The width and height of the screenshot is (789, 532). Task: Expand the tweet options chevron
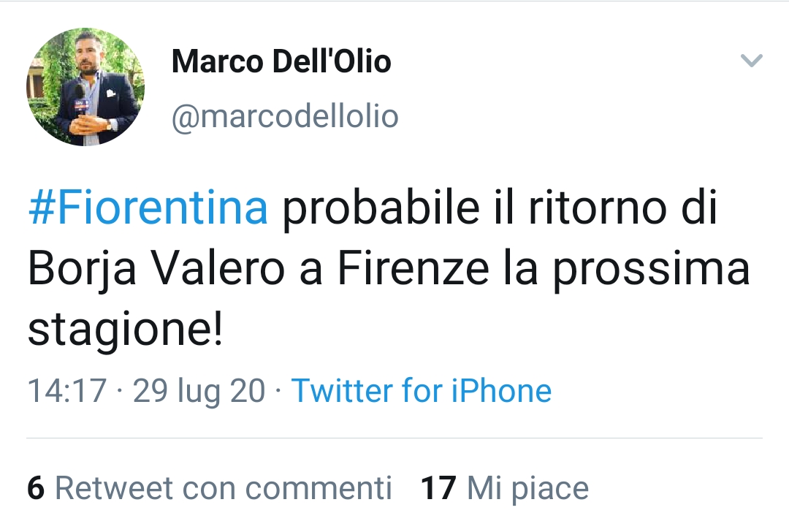(x=752, y=61)
